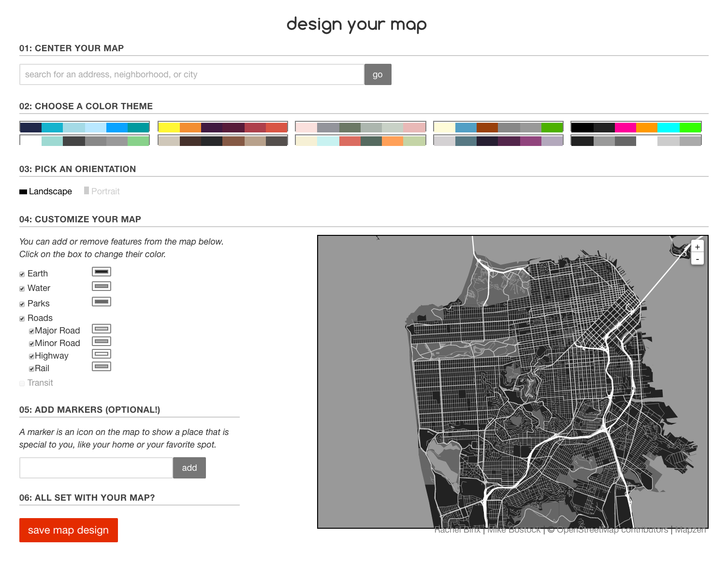Open the Earth color box
Image resolution: width=728 pixels, height=579 pixels.
(x=101, y=272)
